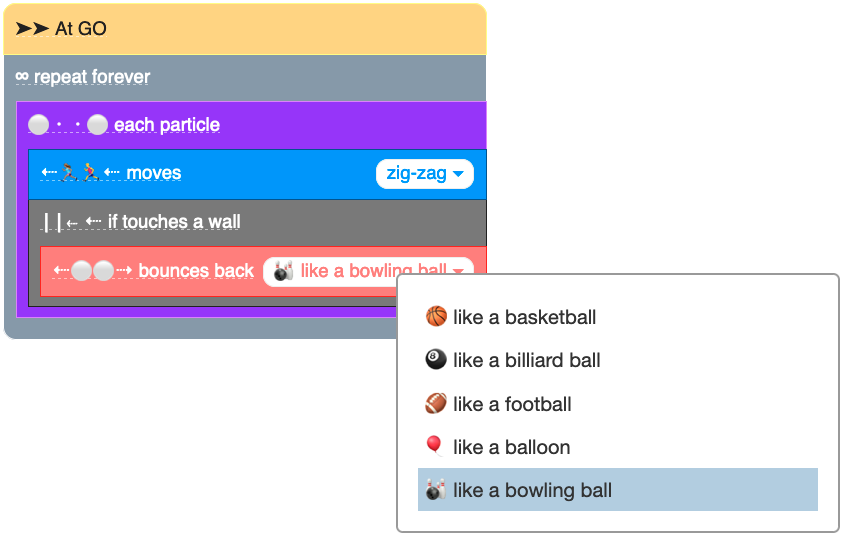Click the double arrow icon on At GO block
Viewport: 843px width, 537px height.
pos(32,29)
